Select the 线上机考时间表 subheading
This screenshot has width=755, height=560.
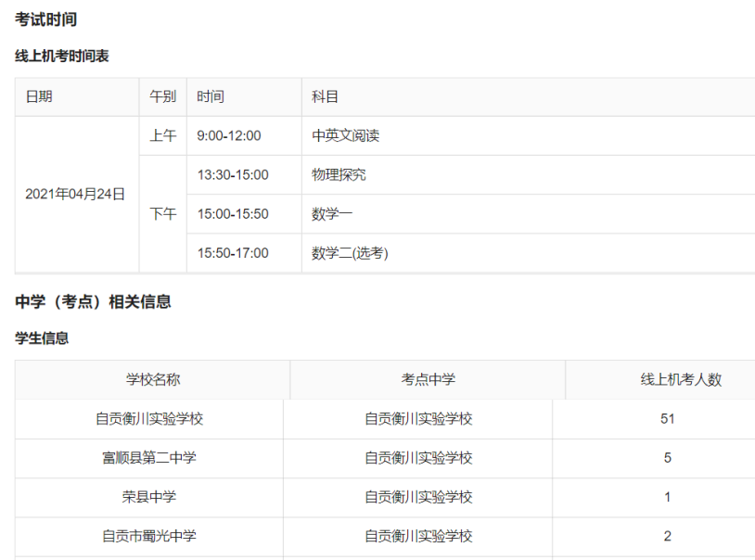click(62, 57)
